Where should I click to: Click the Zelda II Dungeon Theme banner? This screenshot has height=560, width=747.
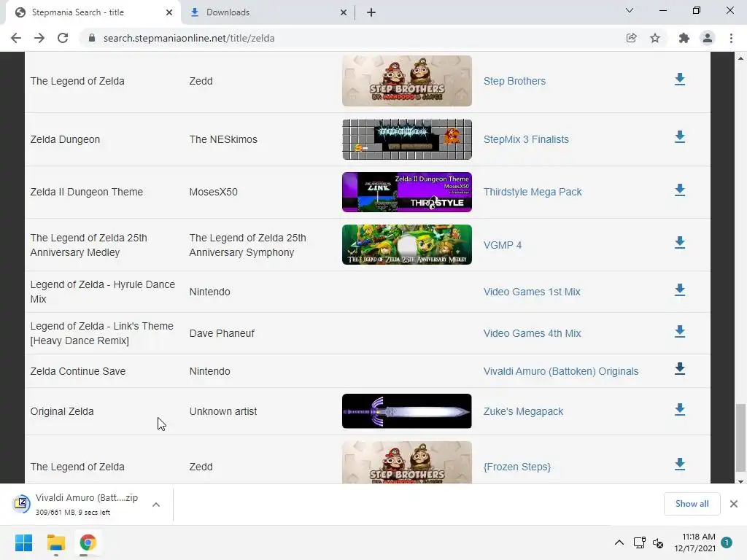pyautogui.click(x=407, y=192)
